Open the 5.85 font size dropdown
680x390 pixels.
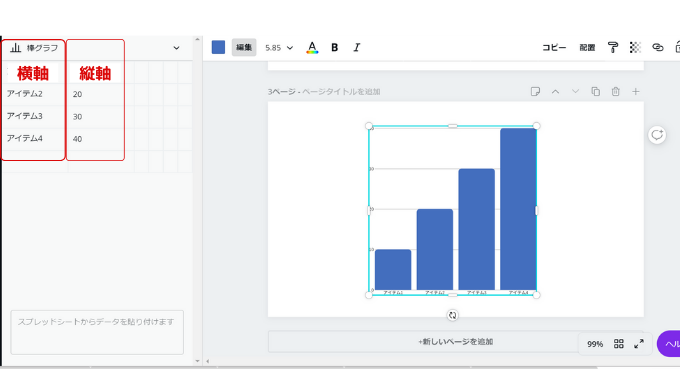click(279, 48)
